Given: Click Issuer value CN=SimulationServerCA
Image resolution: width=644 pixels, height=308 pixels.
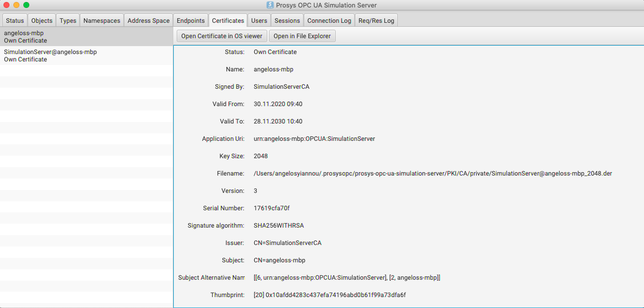Looking at the screenshot, I should point(287,243).
